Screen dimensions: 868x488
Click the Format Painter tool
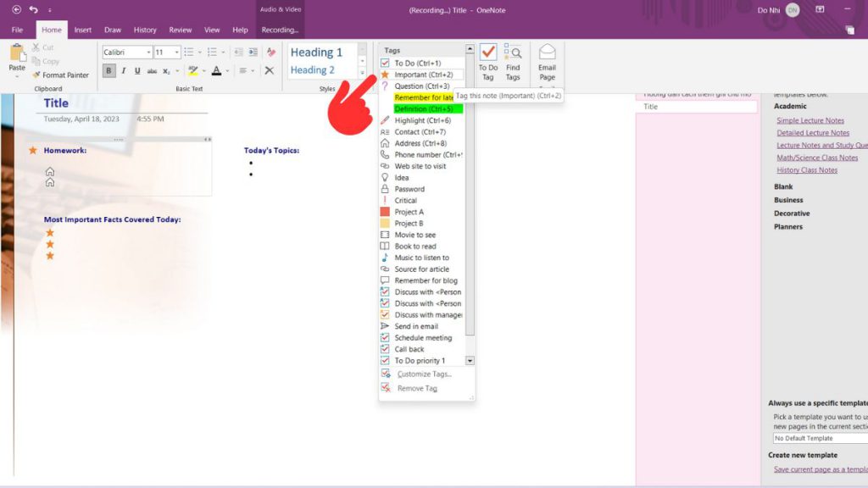(x=60, y=75)
